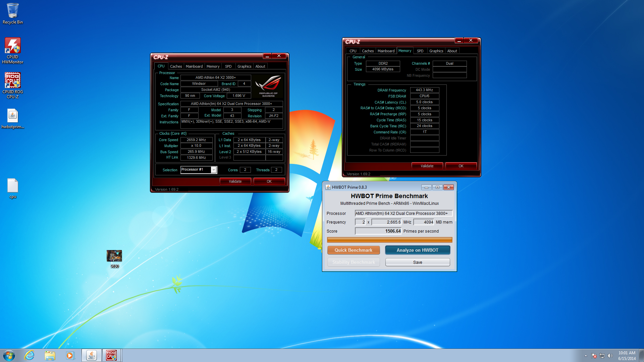
Task: Open the hwbotprime jar file icon
Action: click(13, 119)
